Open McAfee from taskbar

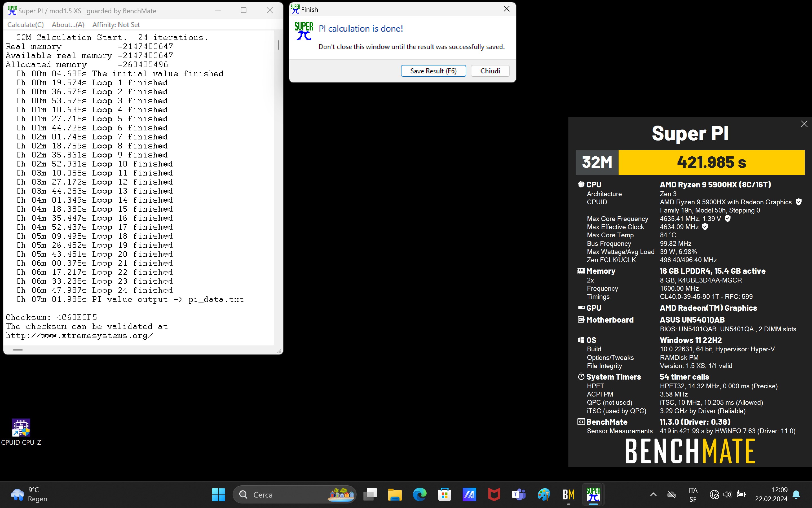pyautogui.click(x=494, y=494)
